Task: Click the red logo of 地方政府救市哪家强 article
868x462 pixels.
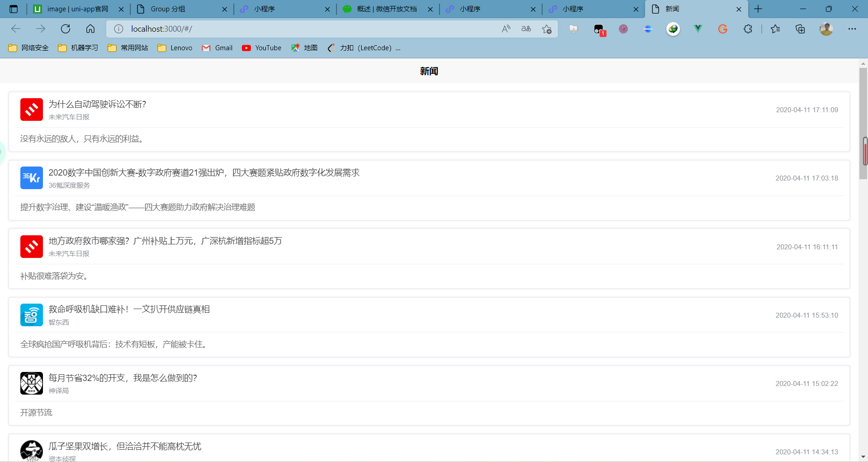Action: 32,247
